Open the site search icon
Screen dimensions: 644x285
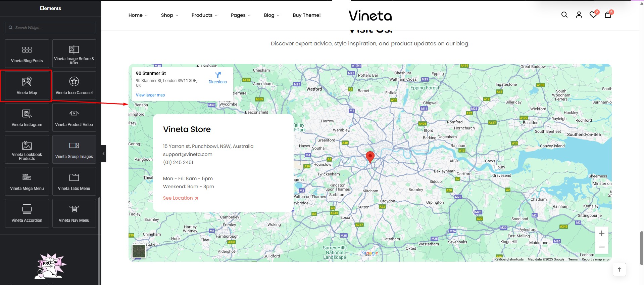(x=564, y=15)
